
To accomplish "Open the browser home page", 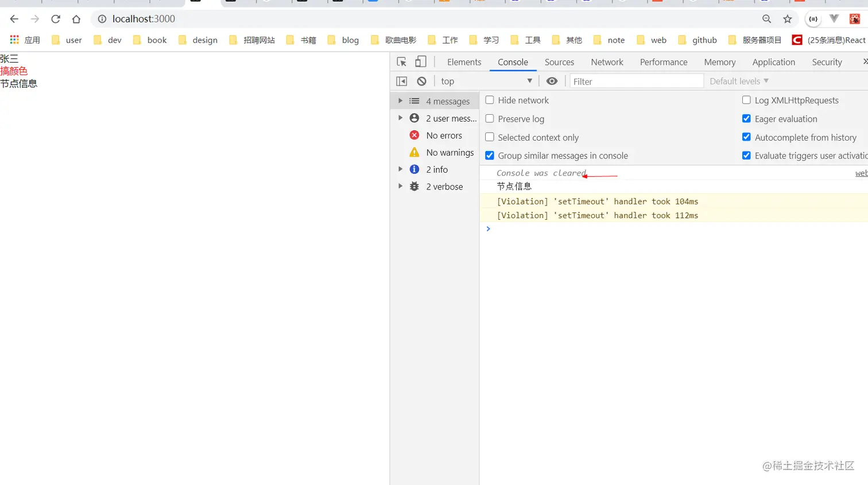I will pyautogui.click(x=76, y=19).
